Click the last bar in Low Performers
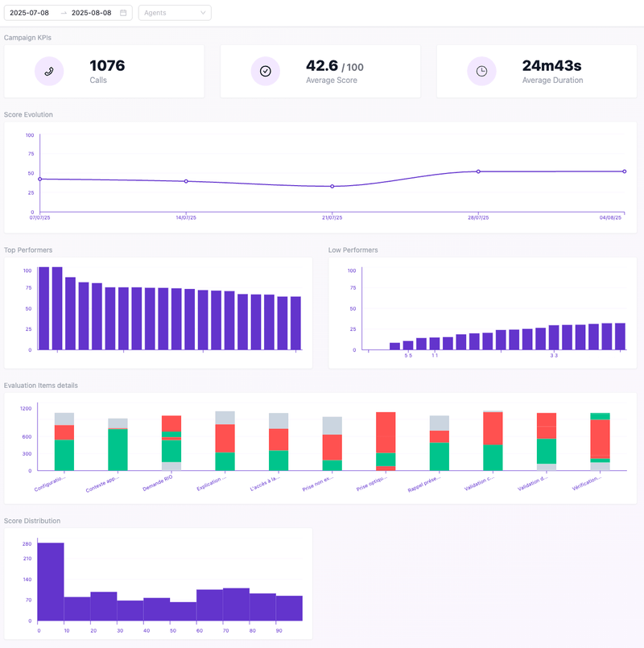 pyautogui.click(x=620, y=336)
